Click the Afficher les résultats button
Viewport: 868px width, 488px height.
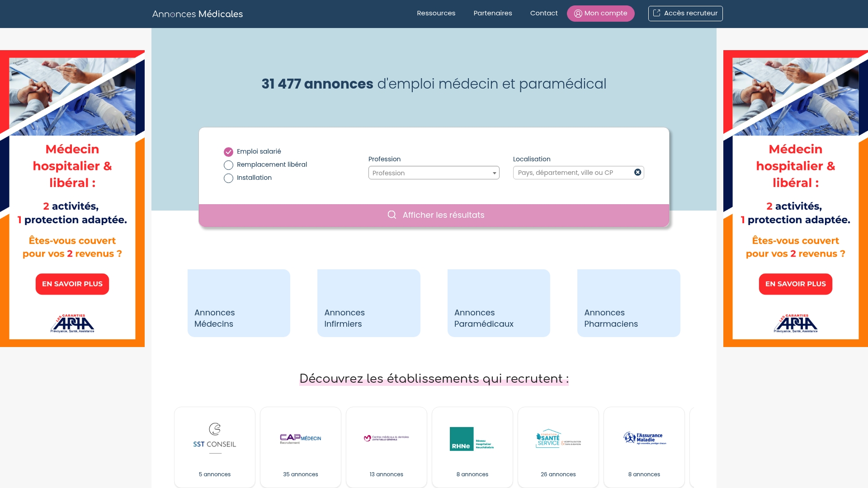[434, 215]
